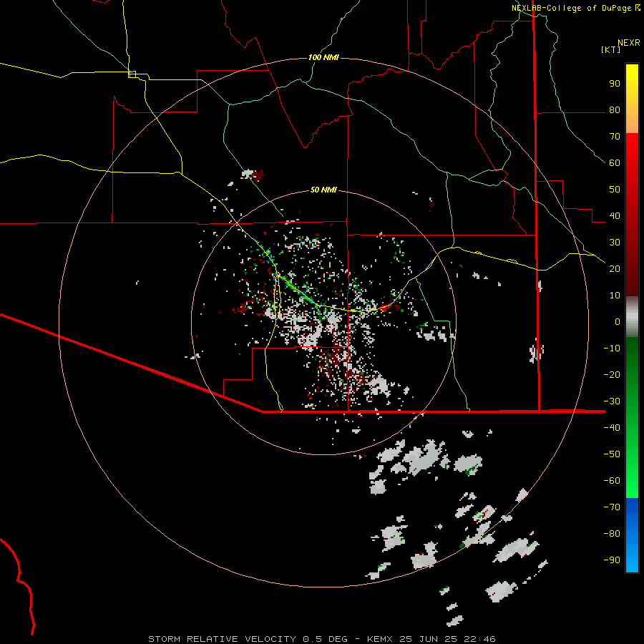The width and height of the screenshot is (644, 644).
Task: Click the -90 value on velocity scale
Action: click(612, 560)
